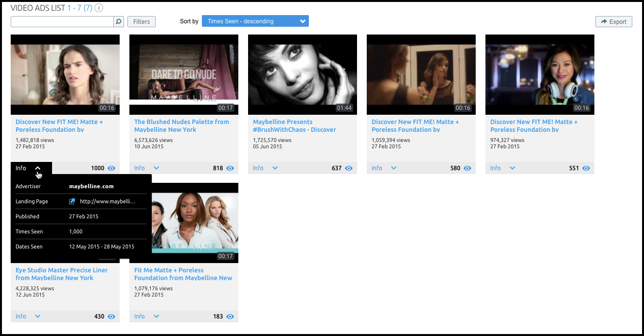Click eye icon next to 818 count

231,168
